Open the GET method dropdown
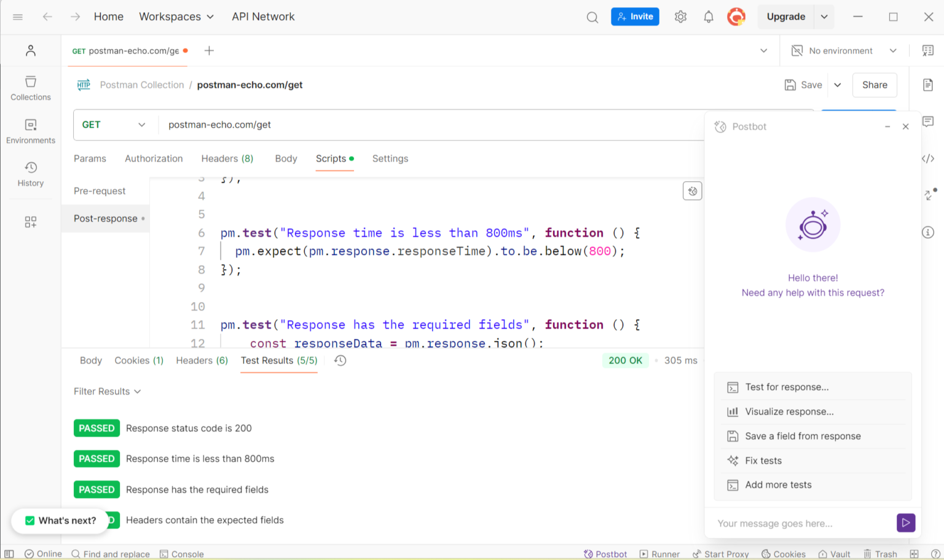The width and height of the screenshot is (944, 560). [x=114, y=125]
